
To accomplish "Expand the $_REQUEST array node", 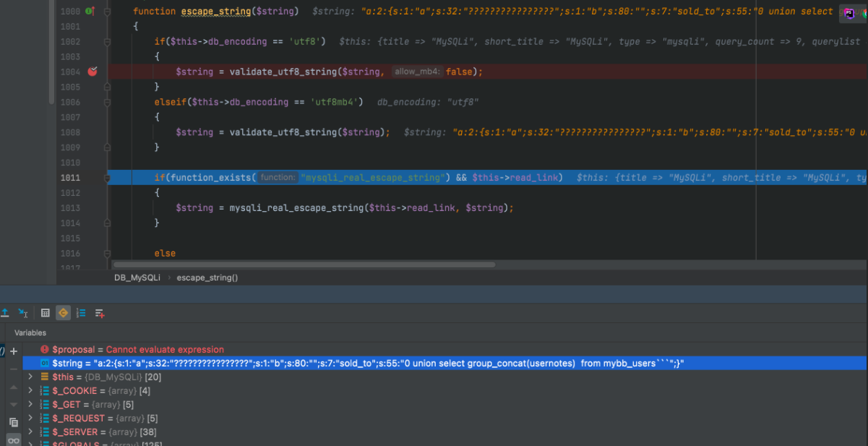I will (30, 418).
